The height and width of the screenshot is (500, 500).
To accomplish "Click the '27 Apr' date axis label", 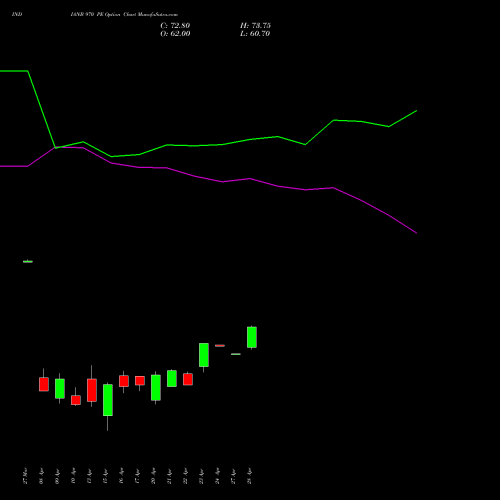I will (x=233, y=476).
